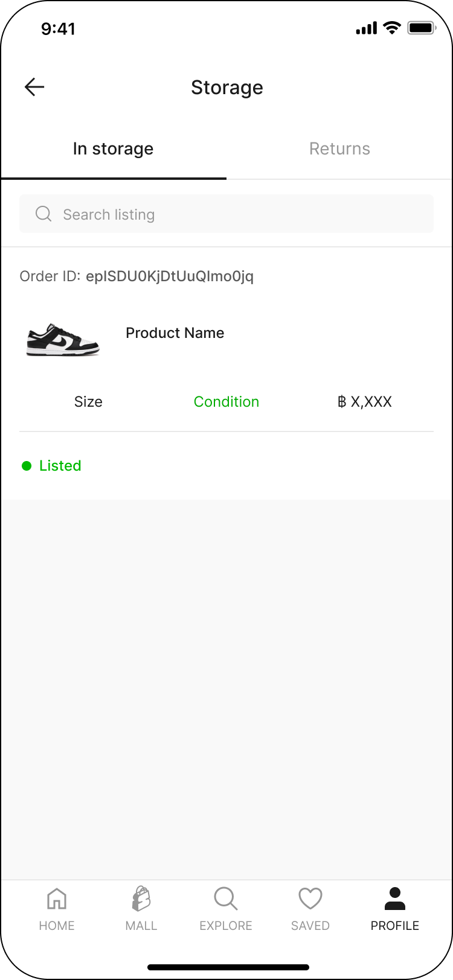
Task: Tap the green Listed status dot
Action: (x=27, y=466)
